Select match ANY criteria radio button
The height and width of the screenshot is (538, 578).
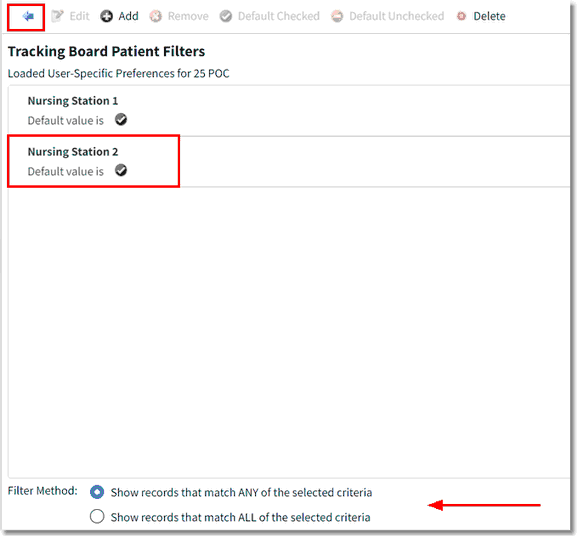97,492
